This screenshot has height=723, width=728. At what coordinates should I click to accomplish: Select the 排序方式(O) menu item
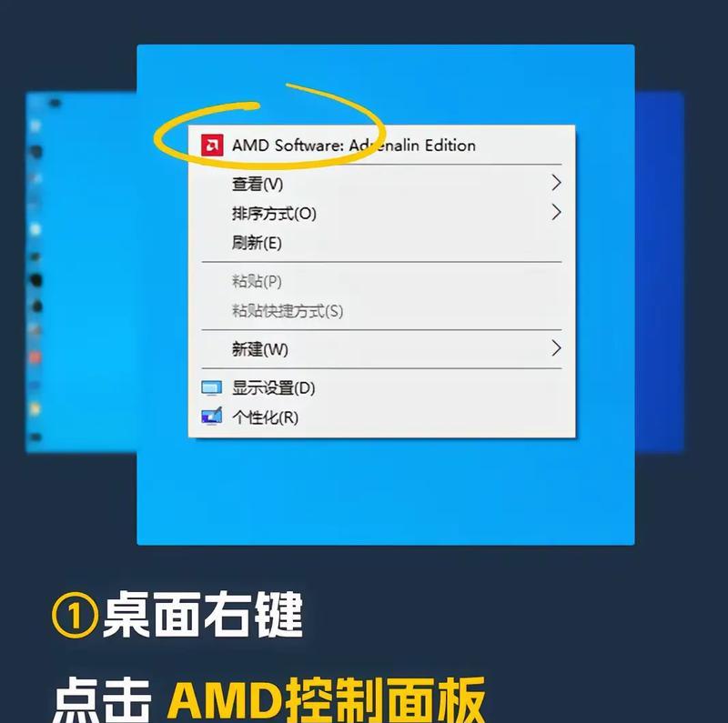(x=381, y=213)
